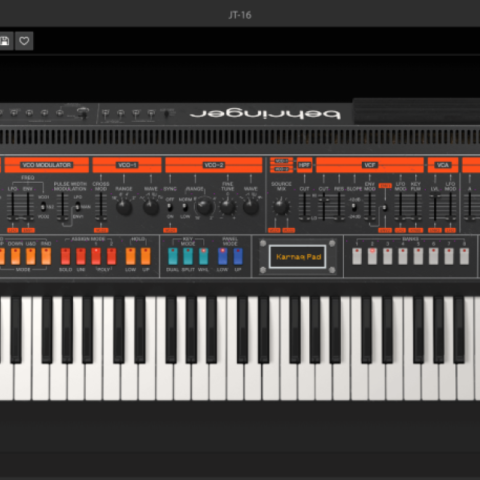Image resolution: width=480 pixels, height=480 pixels.
Task: Adjust the PULSE WIDTH MODULATION slider
Action: coord(63,207)
